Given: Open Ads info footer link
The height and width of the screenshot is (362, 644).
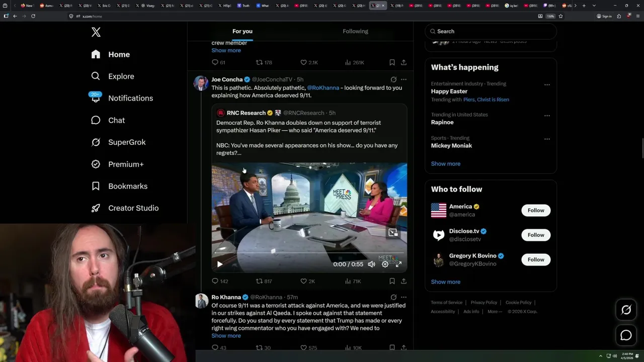Looking at the screenshot, I should (471, 311).
